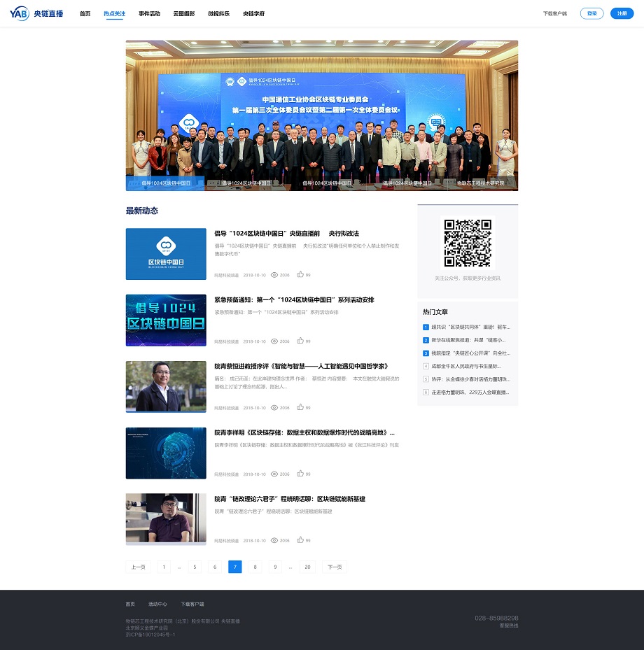Viewport: 644px width, 650px height.
Task: Click the eye icon for 院青李祥明 区块链存储 article
Action: (x=274, y=474)
